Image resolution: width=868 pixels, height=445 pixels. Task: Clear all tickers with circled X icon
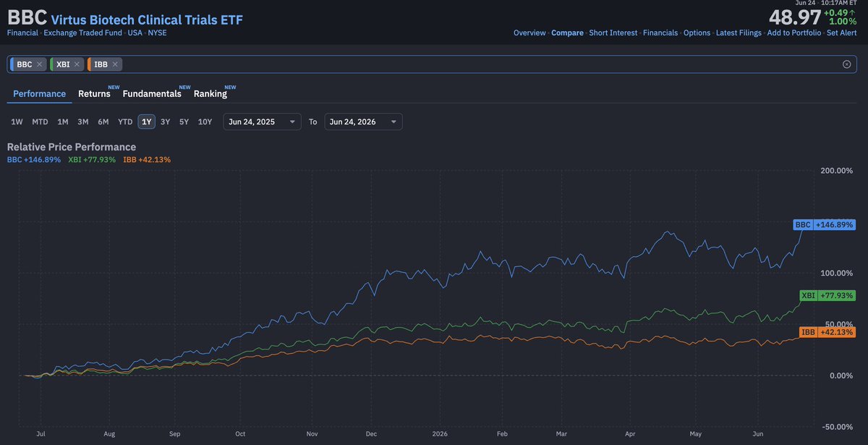click(847, 64)
